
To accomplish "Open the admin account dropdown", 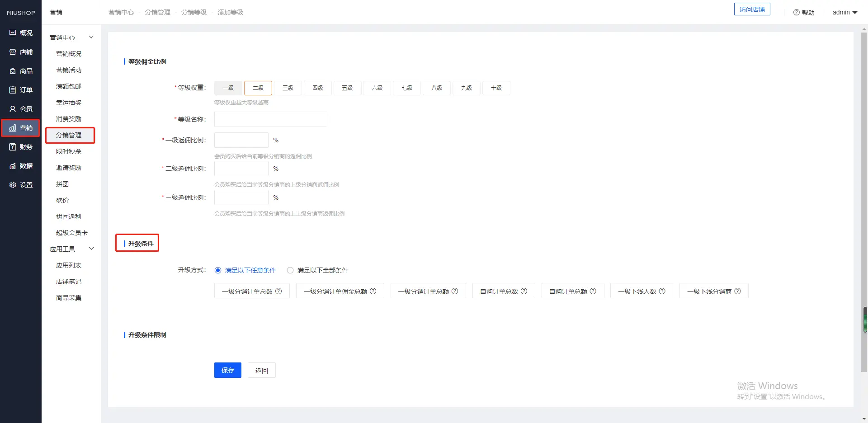I will (844, 12).
